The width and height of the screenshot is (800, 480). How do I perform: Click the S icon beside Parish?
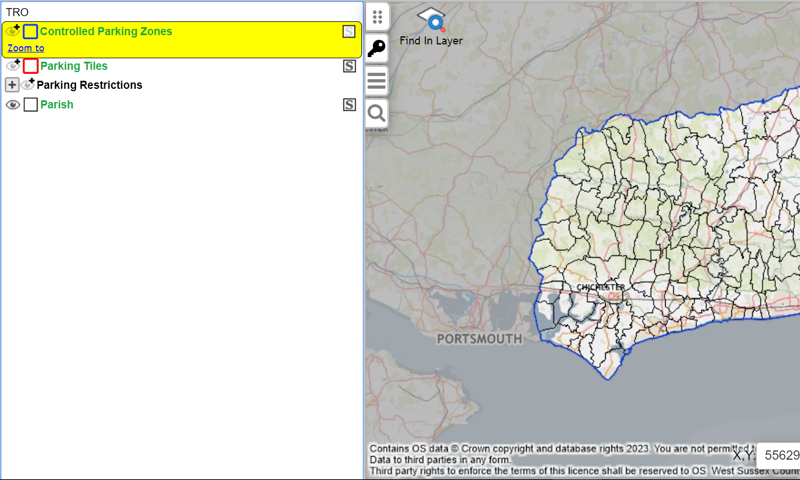click(x=349, y=104)
